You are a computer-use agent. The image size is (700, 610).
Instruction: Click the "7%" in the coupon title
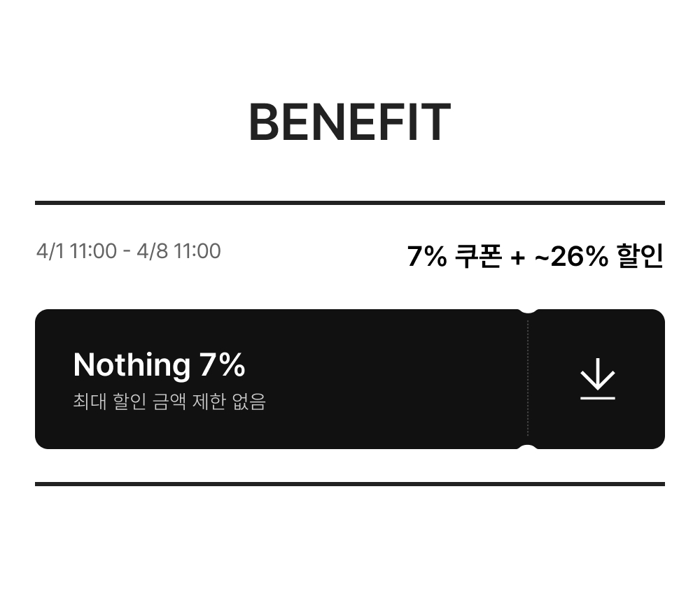[223, 364]
